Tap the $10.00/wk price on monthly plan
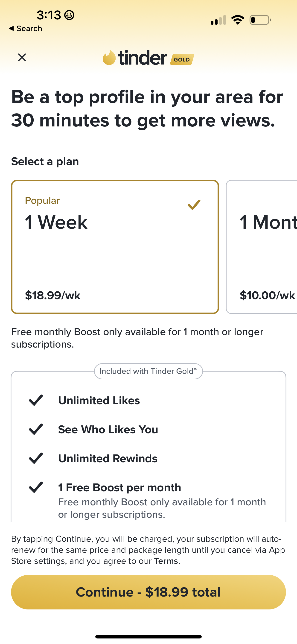The height and width of the screenshot is (644, 297). (267, 295)
